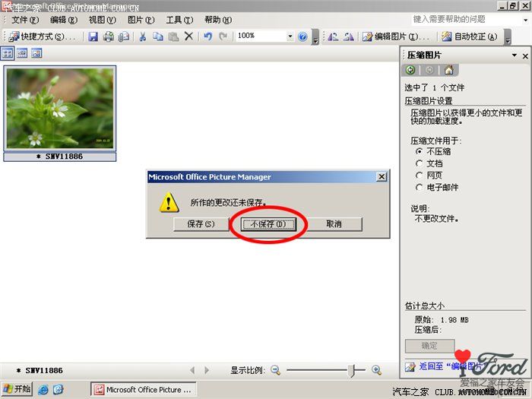Select the 不压缩 radio option
The width and height of the screenshot is (532, 399).
tap(420, 151)
